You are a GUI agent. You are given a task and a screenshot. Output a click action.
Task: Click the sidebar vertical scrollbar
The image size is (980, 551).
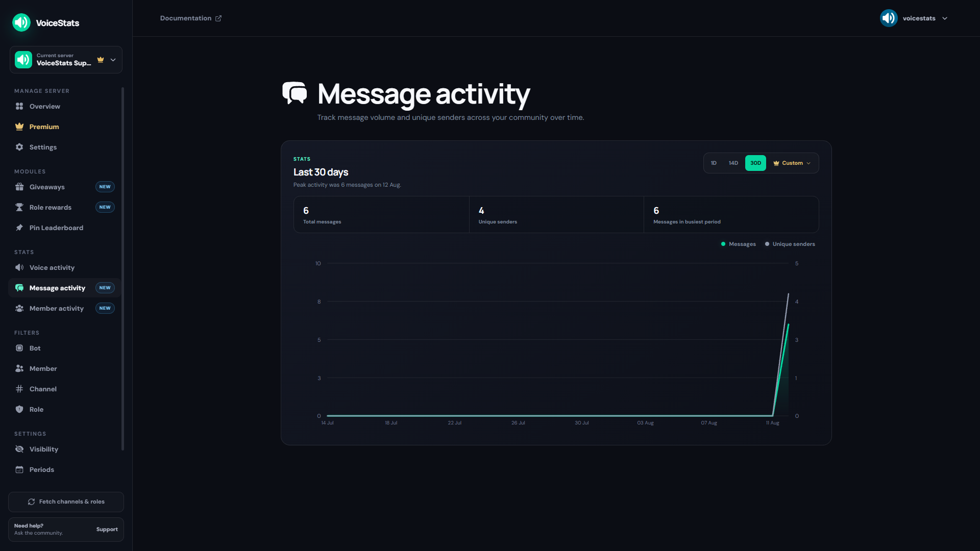122,269
